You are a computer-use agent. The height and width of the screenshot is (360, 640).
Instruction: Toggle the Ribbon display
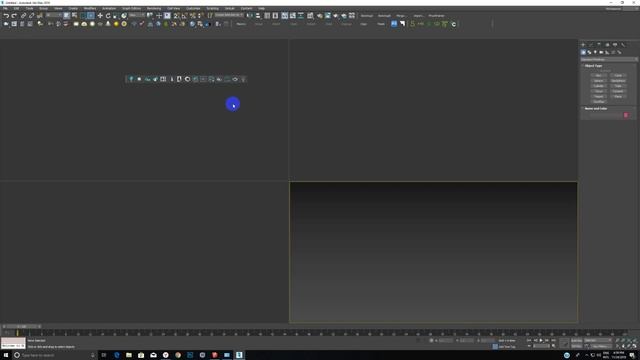(284, 16)
